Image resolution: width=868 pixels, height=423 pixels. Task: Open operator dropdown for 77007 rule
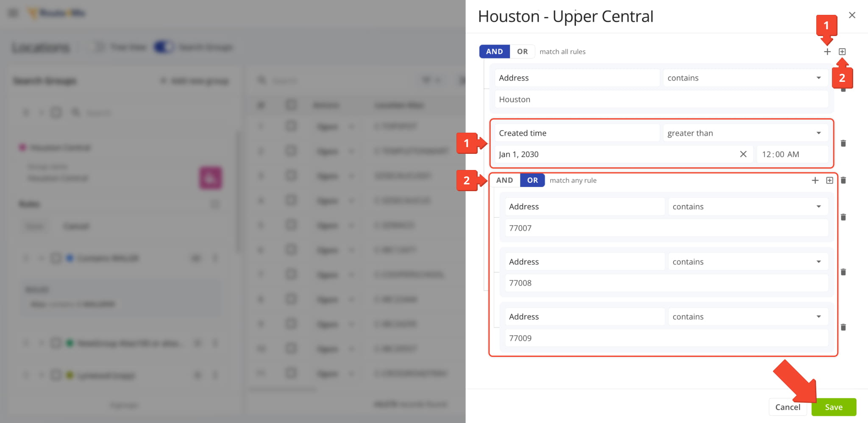pyautogui.click(x=748, y=206)
